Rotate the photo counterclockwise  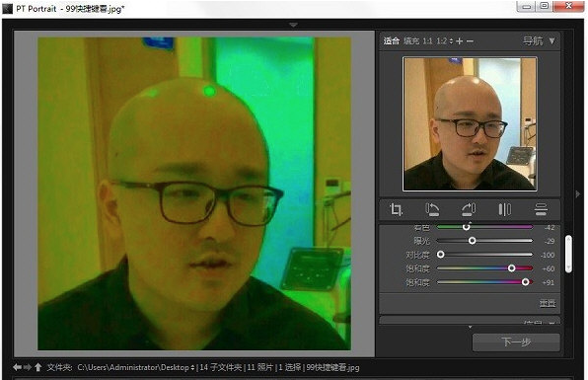pos(432,209)
